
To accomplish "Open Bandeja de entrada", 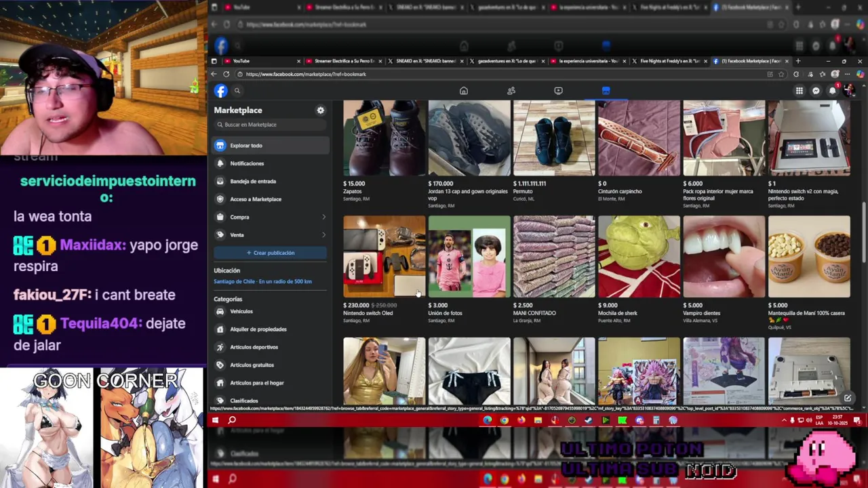I will [x=271, y=182].
